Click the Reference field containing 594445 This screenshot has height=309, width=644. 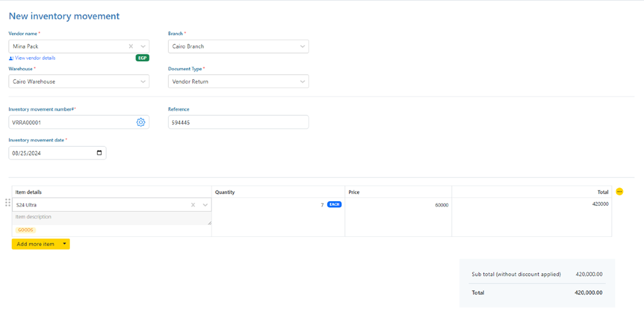tap(238, 122)
